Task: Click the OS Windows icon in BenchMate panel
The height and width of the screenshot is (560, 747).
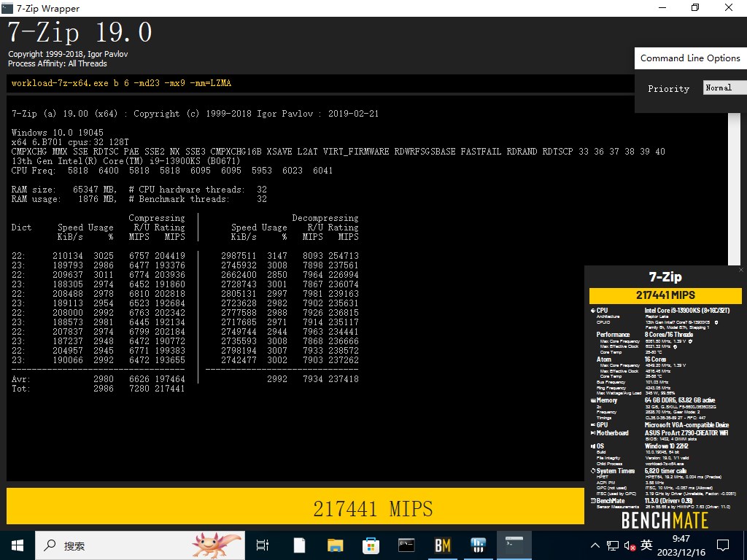Action: pos(593,446)
